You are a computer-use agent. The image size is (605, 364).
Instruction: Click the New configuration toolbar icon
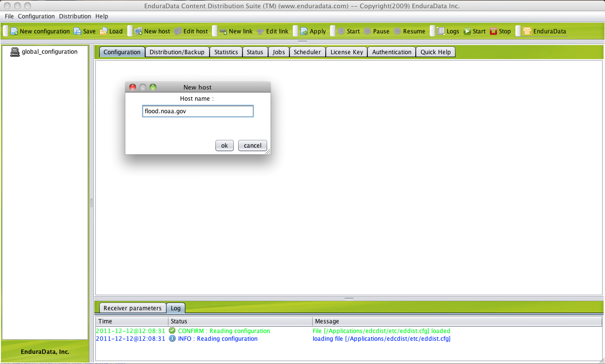[14, 31]
